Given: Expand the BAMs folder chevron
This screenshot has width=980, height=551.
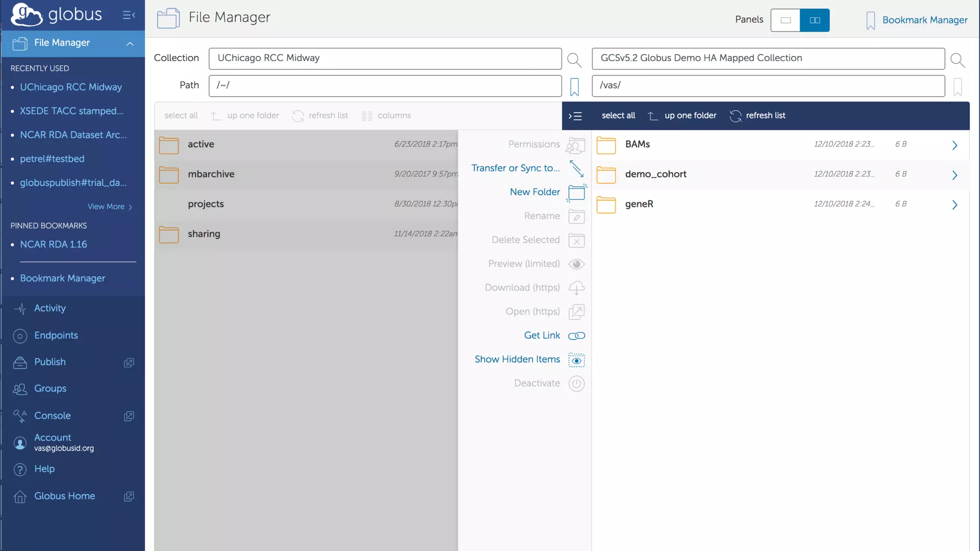Looking at the screenshot, I should [x=954, y=145].
